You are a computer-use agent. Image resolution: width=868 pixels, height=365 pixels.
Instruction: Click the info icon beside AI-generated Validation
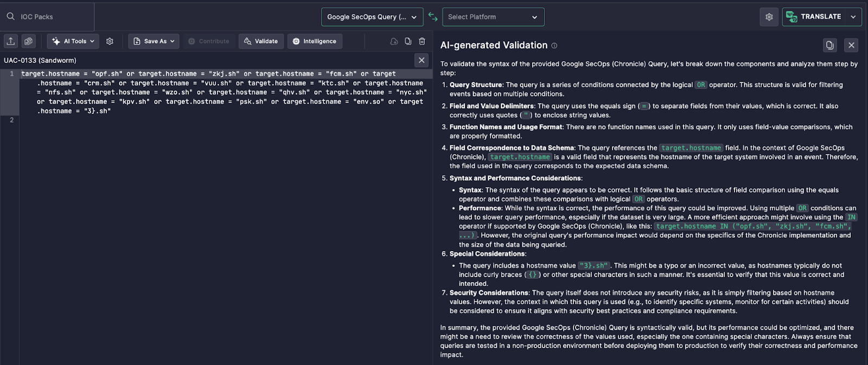(x=554, y=46)
